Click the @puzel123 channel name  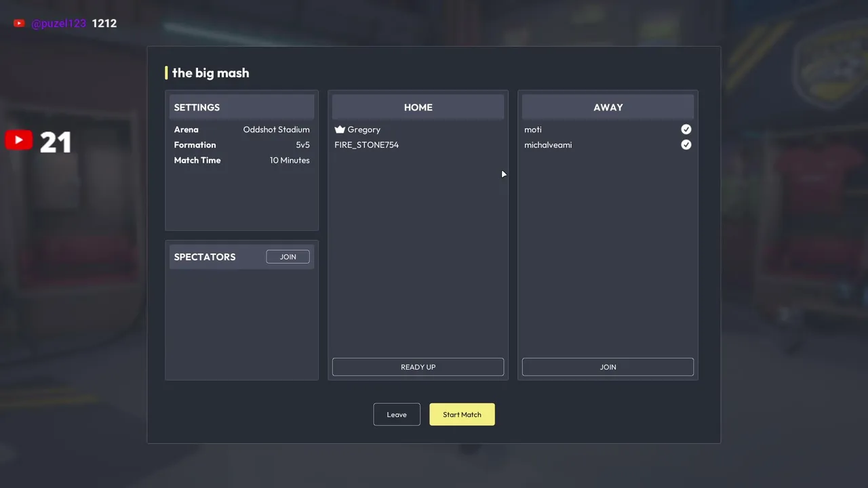coord(58,23)
